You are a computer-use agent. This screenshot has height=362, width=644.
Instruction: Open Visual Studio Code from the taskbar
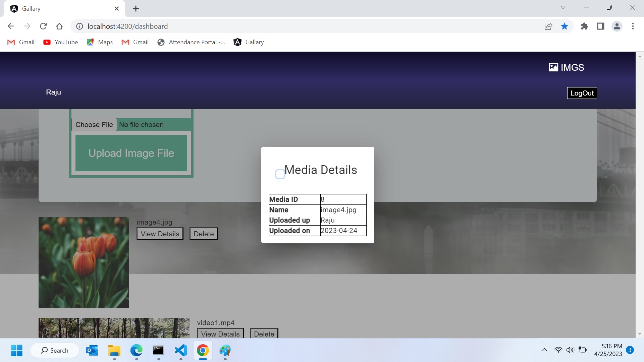(x=181, y=351)
